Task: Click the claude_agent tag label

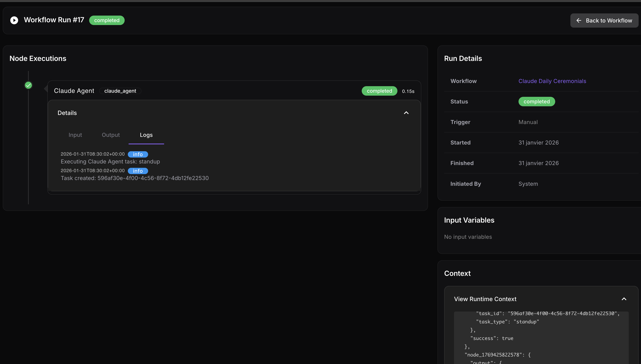Action: [x=120, y=91]
